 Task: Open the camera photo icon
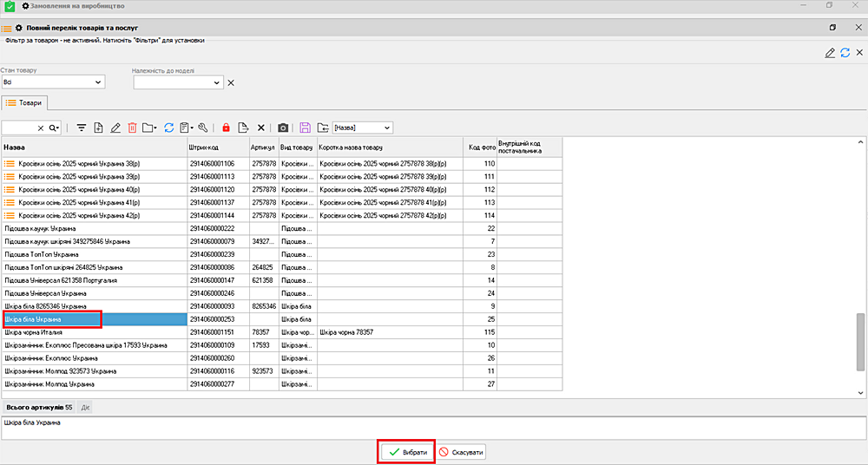coord(283,128)
